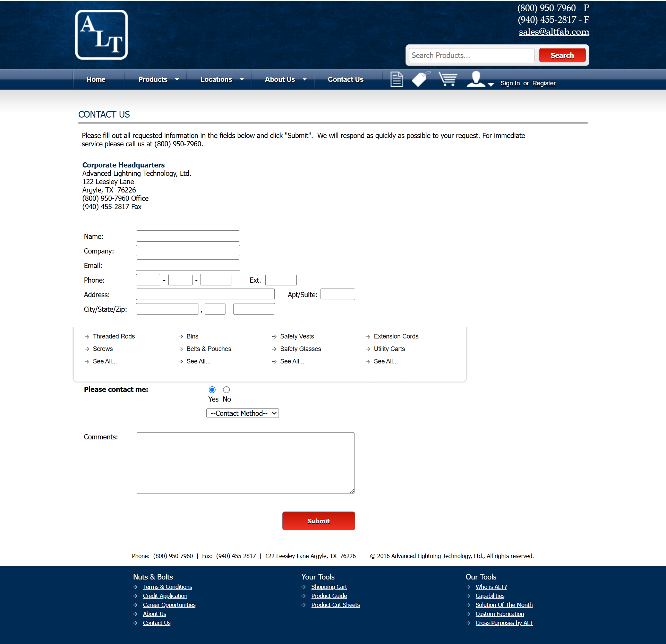The image size is (666, 644).
Task: Open the Products menu item
Action: [153, 79]
